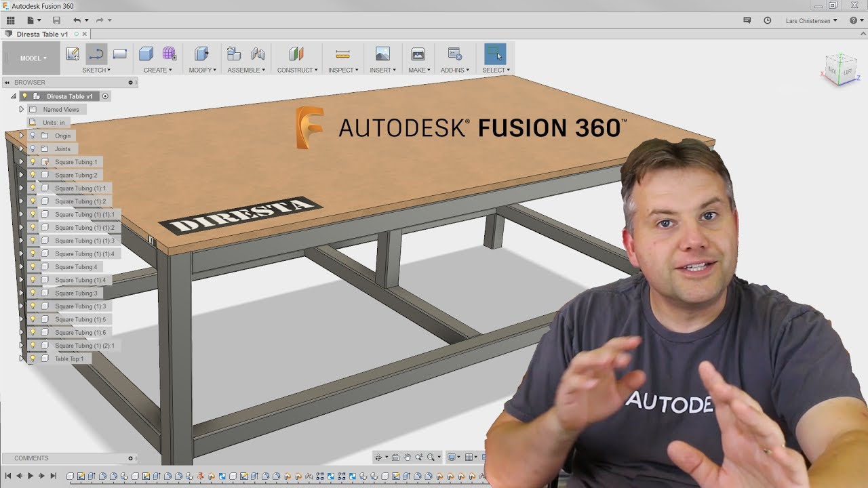Click the Redo arrow
The height and width of the screenshot is (488, 868).
click(100, 20)
